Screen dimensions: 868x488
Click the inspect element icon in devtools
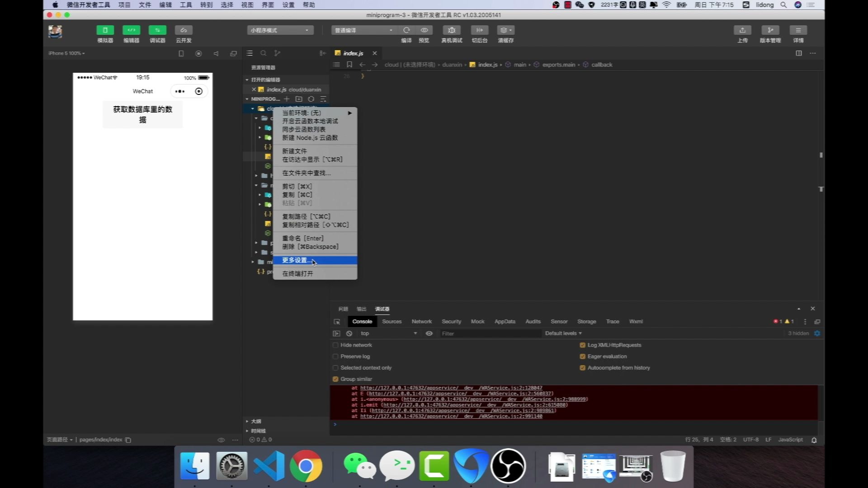[337, 322]
